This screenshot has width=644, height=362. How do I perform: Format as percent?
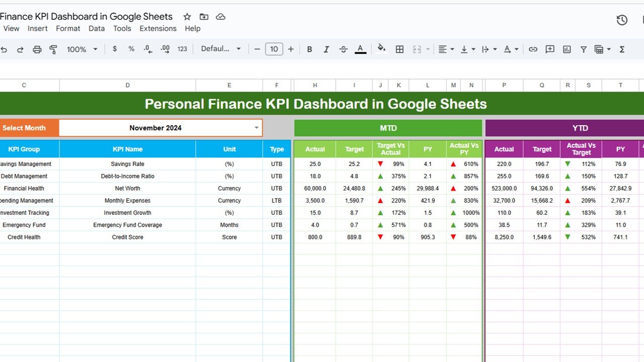tap(131, 49)
